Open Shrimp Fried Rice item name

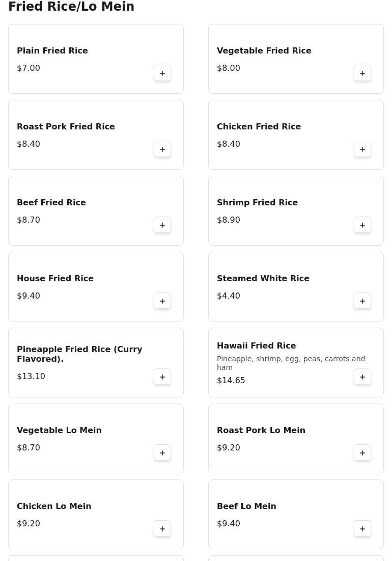(x=257, y=202)
